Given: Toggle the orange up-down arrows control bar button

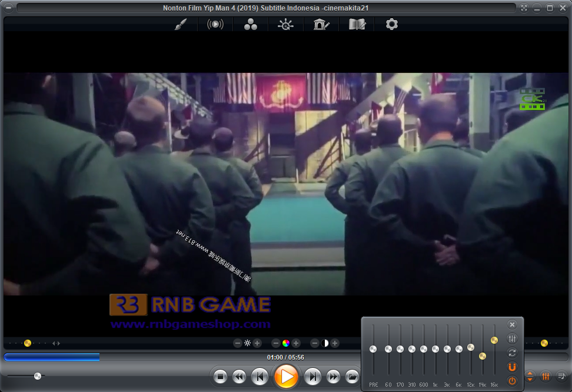Looking at the screenshot, I should [530, 376].
